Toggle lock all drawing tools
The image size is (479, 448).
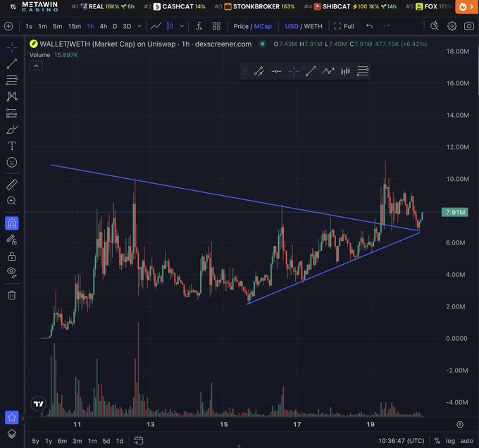pos(12,256)
